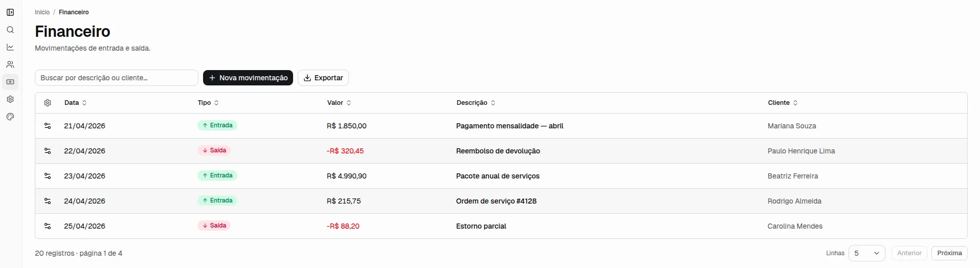
Task: Open the search icon in the sidebar
Action: pos(10,30)
